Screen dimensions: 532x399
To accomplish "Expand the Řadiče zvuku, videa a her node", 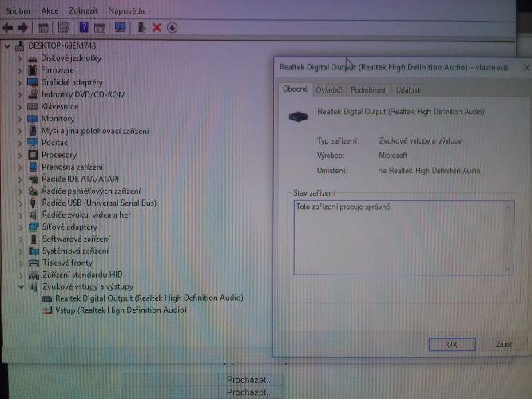I will click(x=20, y=215).
